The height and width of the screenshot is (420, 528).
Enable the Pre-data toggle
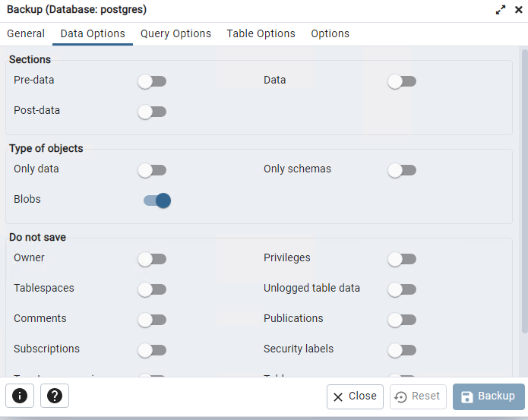click(x=152, y=81)
